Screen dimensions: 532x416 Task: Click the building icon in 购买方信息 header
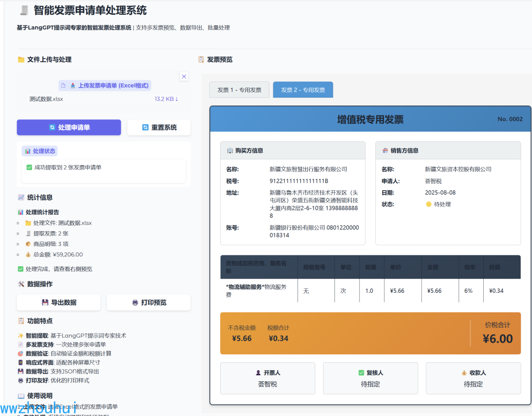click(x=230, y=151)
